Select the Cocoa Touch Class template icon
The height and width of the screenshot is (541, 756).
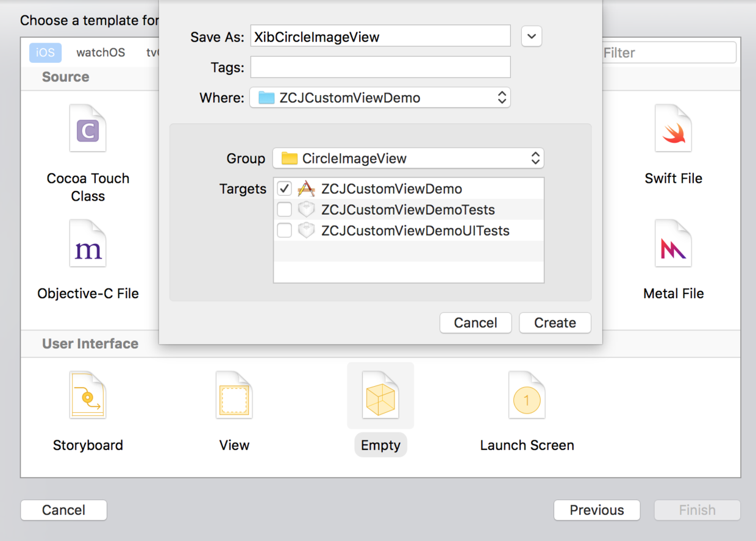pyautogui.click(x=88, y=129)
